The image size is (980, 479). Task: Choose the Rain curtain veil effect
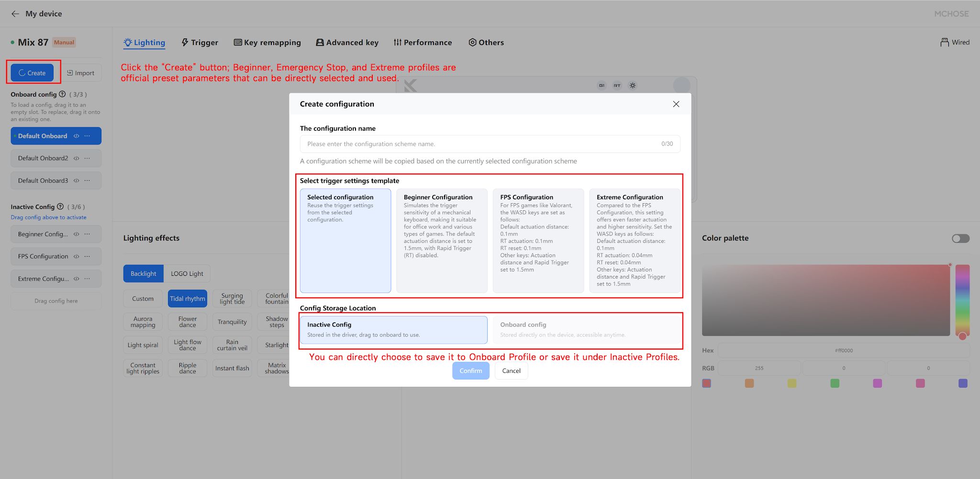click(232, 345)
